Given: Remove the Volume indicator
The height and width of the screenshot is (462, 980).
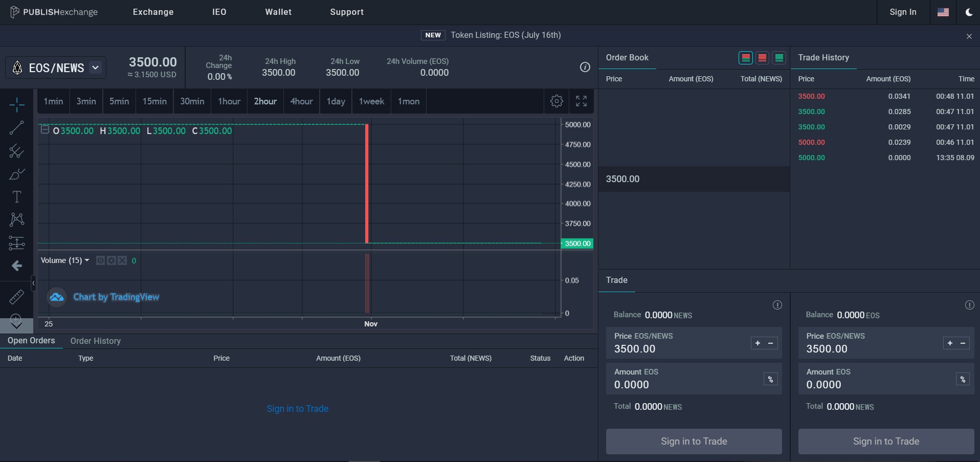Looking at the screenshot, I should click(x=122, y=260).
